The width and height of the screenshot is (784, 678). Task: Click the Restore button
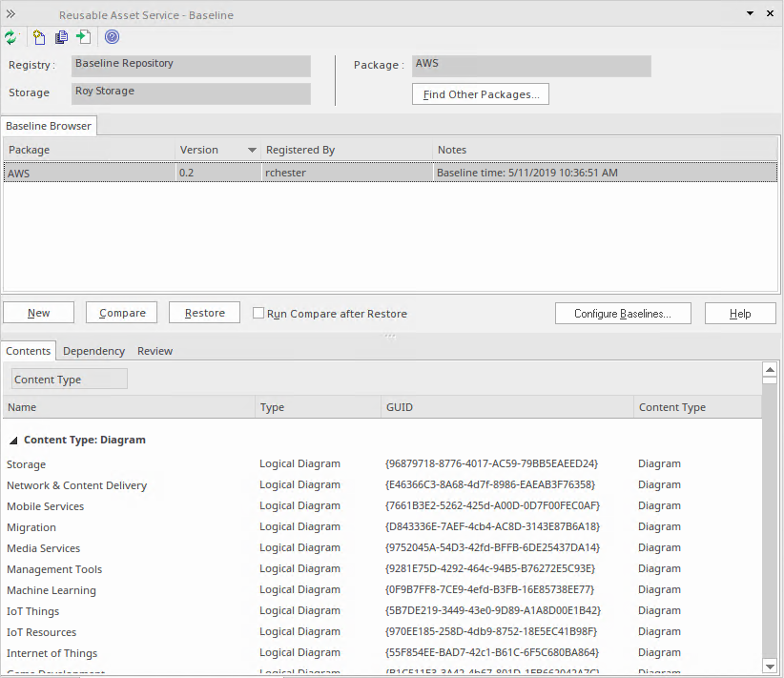coord(204,313)
